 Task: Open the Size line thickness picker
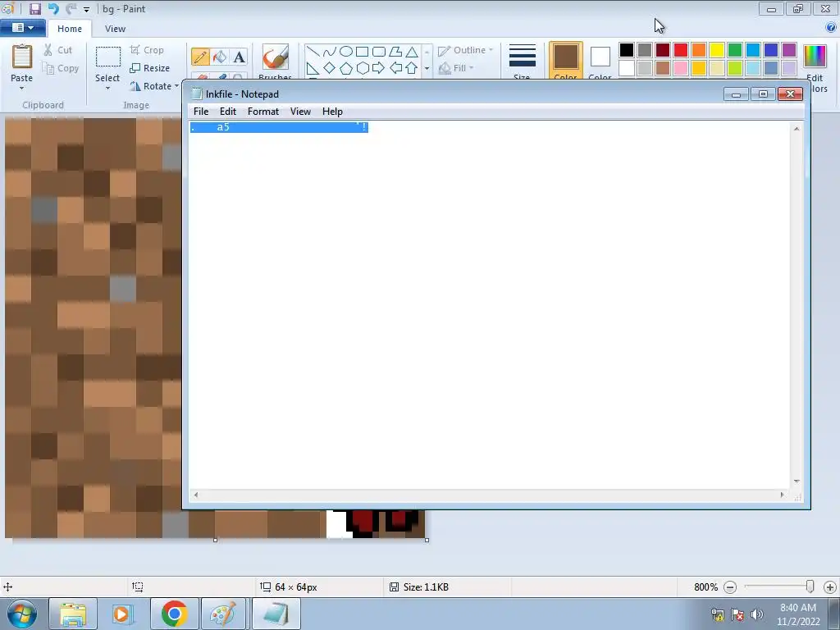coord(523,61)
